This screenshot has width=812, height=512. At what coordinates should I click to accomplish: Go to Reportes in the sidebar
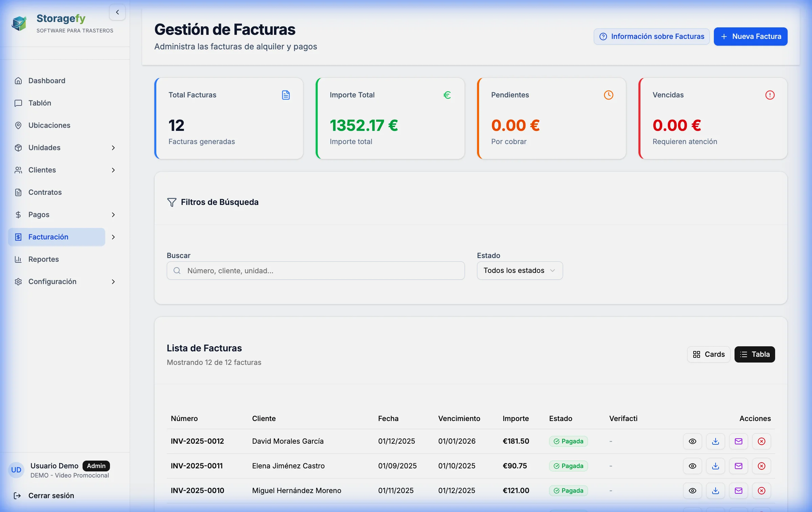tap(44, 259)
